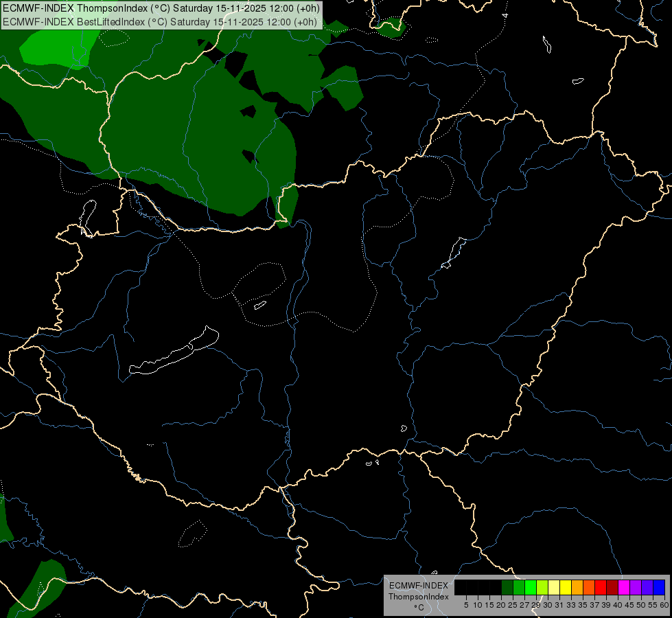Pick the bright red 37–39 legend swatch
The width and height of the screenshot is (672, 618).
601,587
